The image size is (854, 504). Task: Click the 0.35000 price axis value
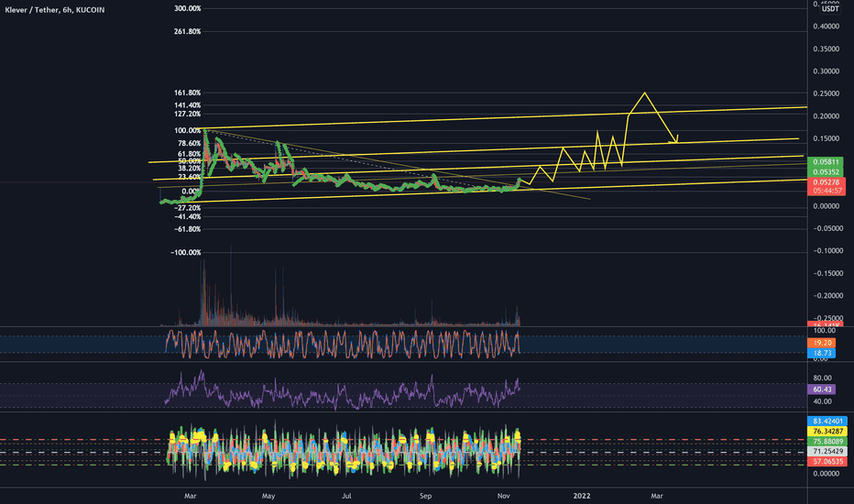click(826, 49)
